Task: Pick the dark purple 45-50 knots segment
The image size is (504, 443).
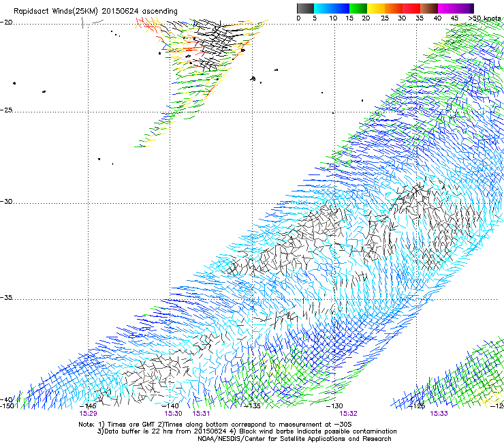Action: click(x=464, y=8)
